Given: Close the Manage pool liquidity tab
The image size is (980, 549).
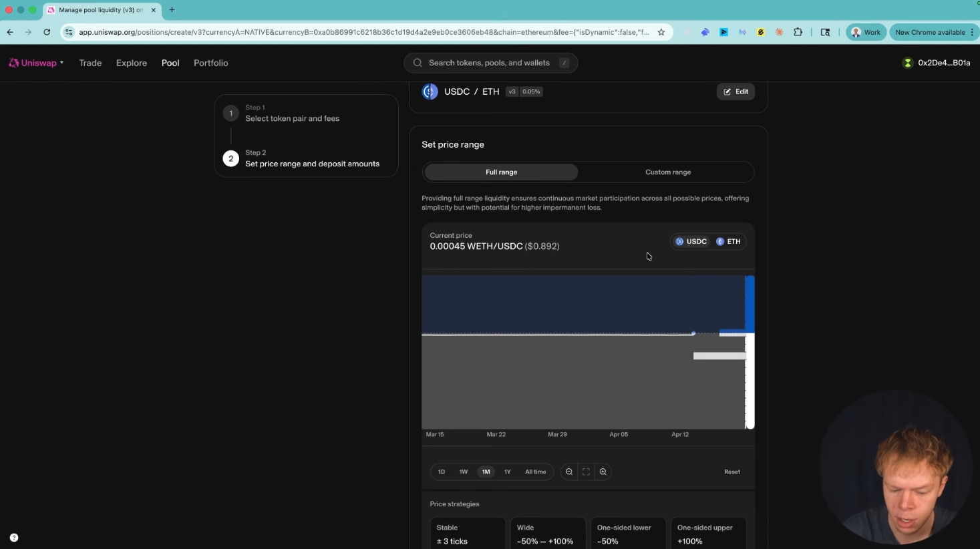Looking at the screenshot, I should (153, 10).
